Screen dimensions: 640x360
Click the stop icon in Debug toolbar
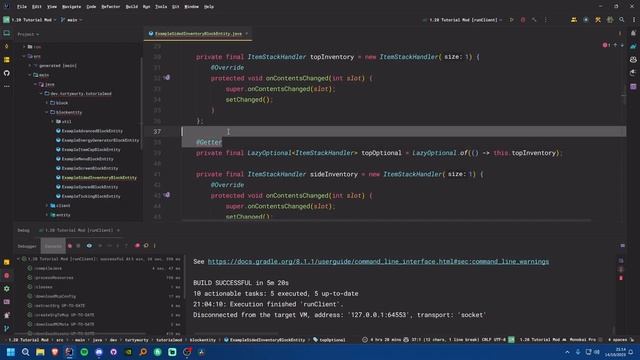pos(78,246)
